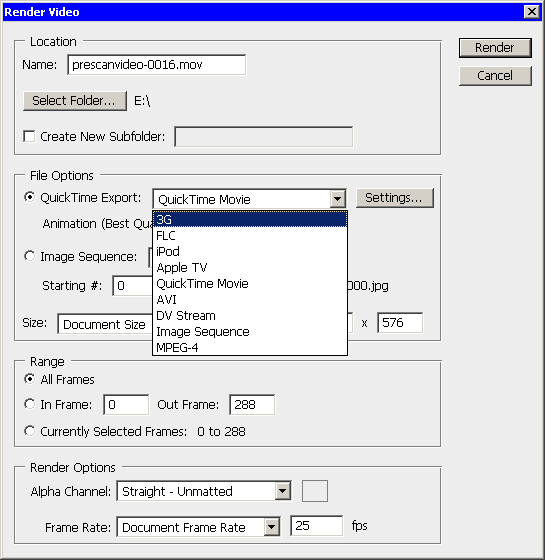This screenshot has height=560, width=545.
Task: Edit the In Frame value field
Action: (126, 405)
